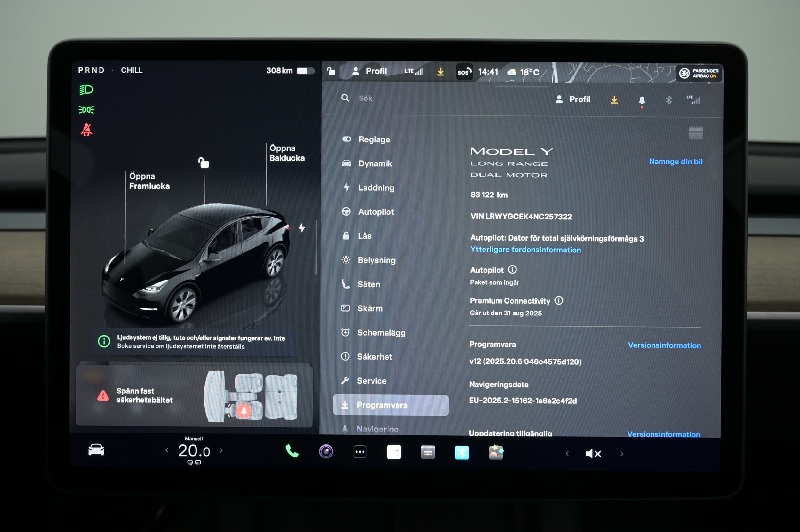This screenshot has height=532, width=800.
Task: Tap the yellow download icon in settings header
Action: coord(614,100)
